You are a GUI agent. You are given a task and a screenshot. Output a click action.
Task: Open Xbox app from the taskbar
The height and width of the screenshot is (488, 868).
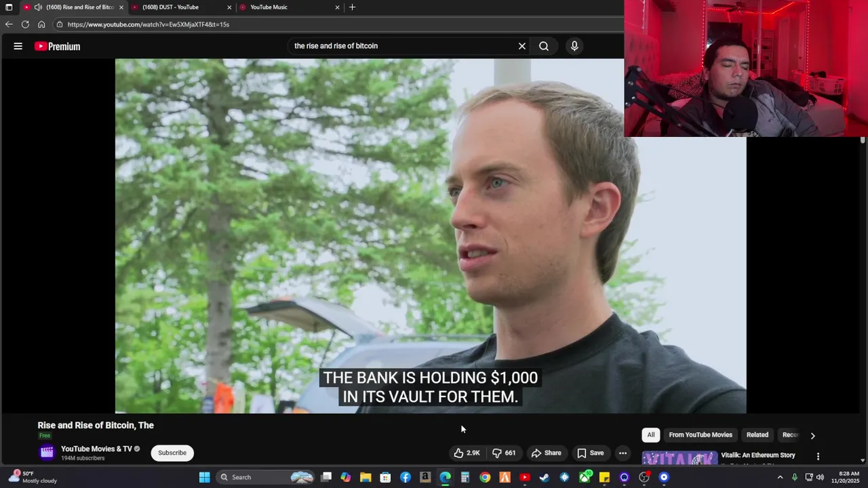(585, 477)
